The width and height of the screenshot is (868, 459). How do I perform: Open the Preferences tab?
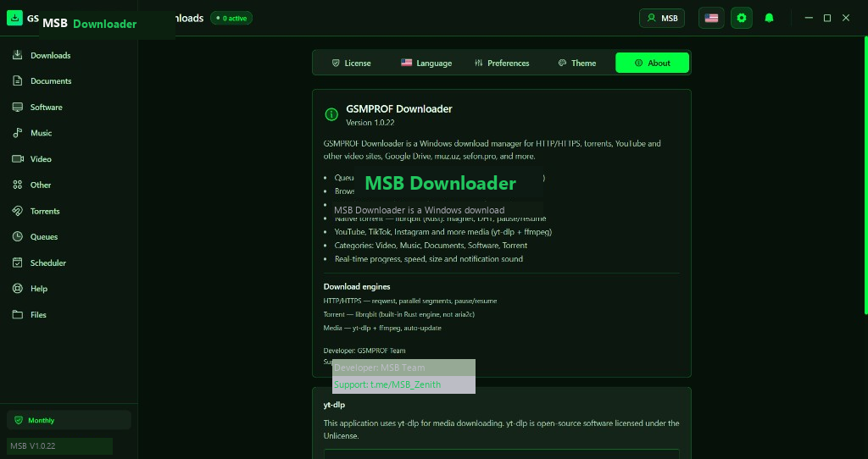point(502,63)
